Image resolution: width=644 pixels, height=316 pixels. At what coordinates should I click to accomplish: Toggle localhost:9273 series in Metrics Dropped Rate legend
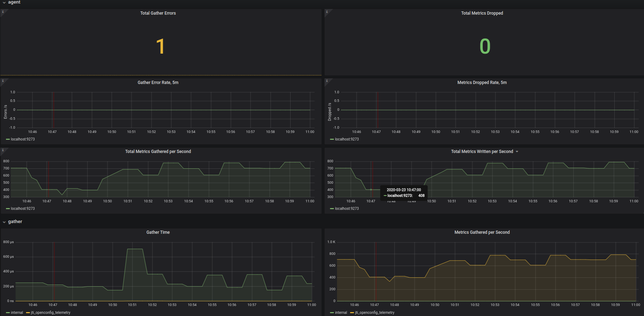tap(347, 139)
